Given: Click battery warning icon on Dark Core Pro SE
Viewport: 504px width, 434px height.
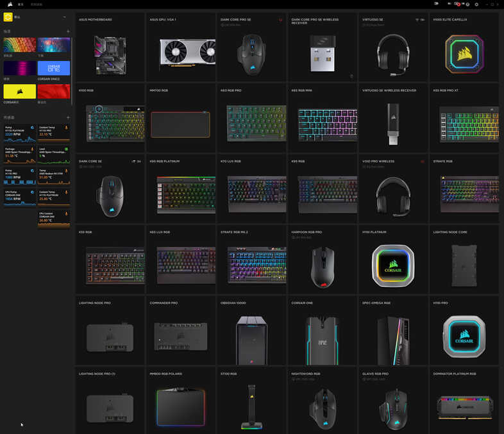Looking at the screenshot, I should (281, 20).
